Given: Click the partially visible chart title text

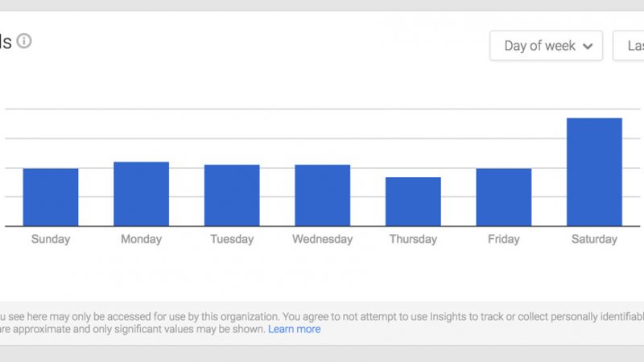Looking at the screenshot, I should (6, 41).
